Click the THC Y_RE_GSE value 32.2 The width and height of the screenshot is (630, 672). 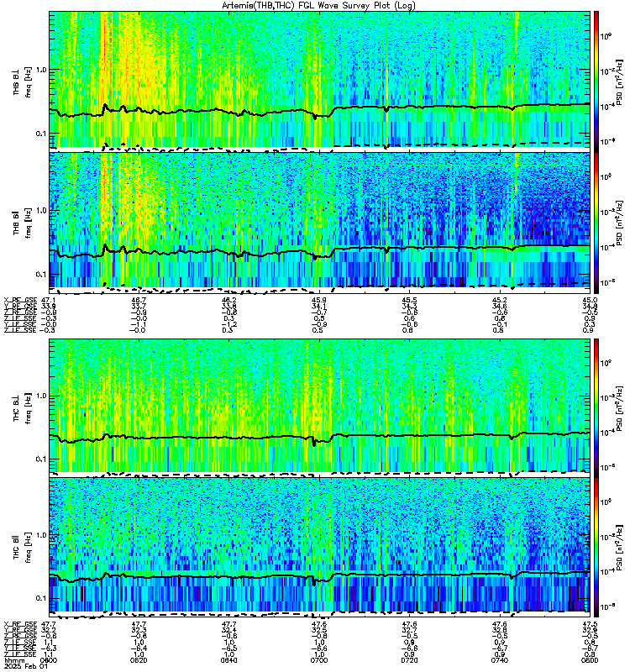[48, 630]
